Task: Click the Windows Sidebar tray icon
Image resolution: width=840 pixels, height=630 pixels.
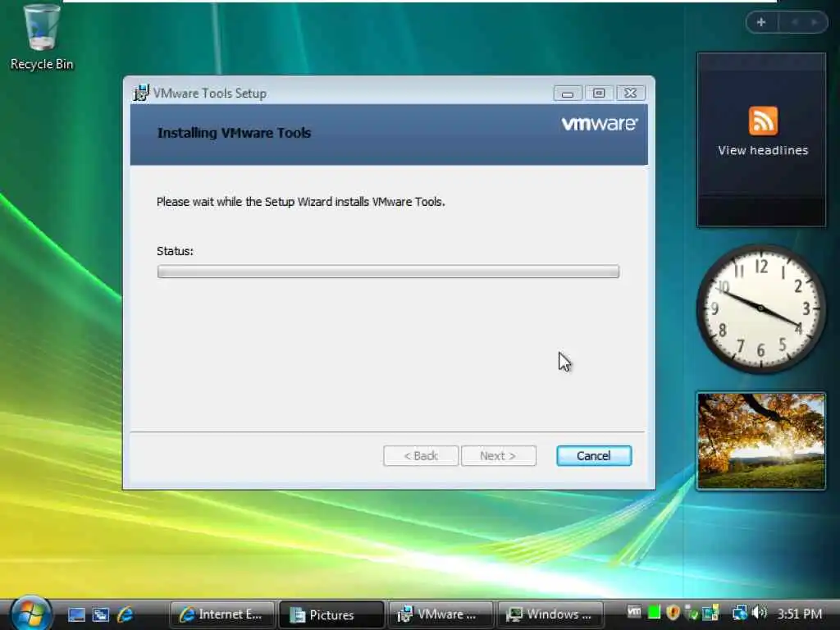Action: (710, 612)
